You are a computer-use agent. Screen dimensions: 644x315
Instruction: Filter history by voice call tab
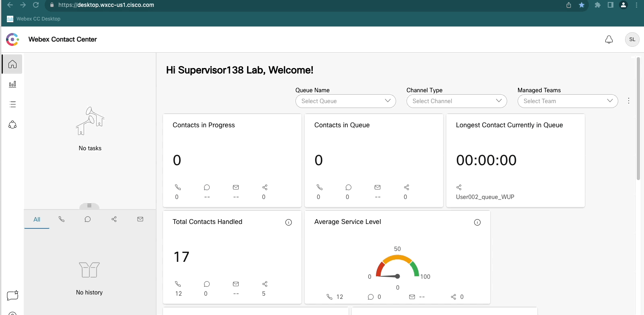(x=62, y=219)
